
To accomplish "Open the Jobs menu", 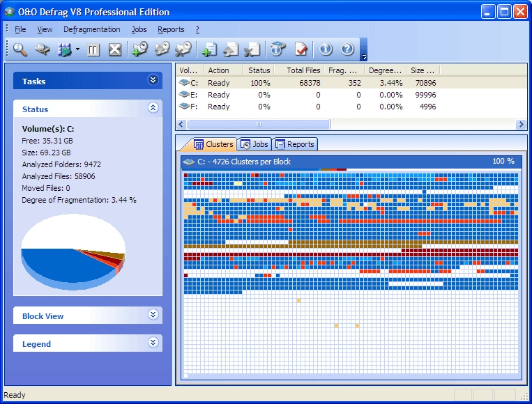I will [139, 29].
